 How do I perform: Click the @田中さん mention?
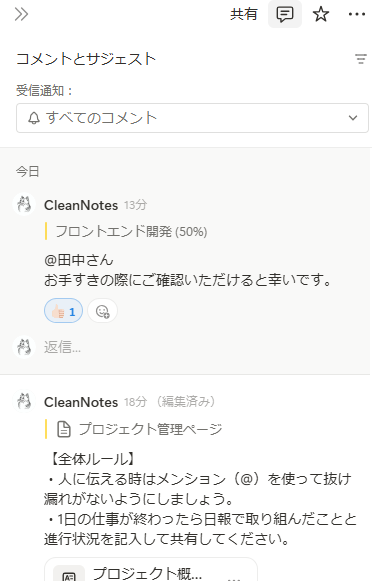click(79, 260)
